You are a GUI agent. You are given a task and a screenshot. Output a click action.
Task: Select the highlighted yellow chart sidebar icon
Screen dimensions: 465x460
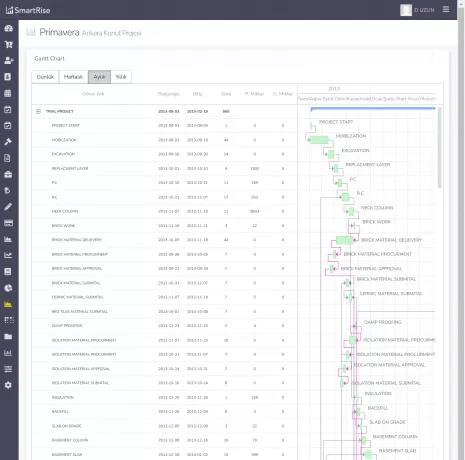pyautogui.click(x=8, y=304)
